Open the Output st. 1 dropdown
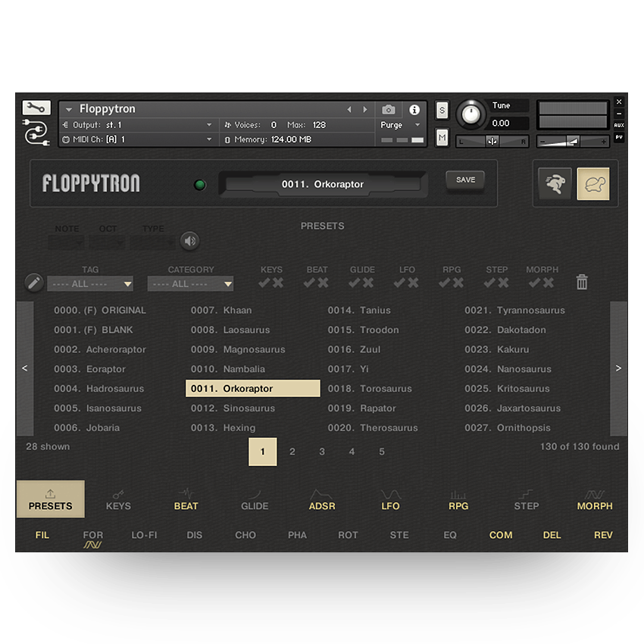644x644 pixels. click(x=138, y=125)
